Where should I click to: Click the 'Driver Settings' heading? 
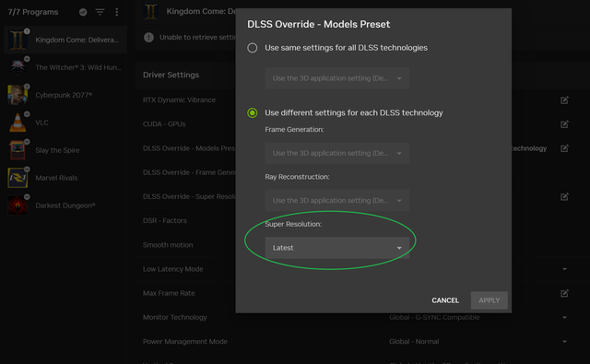pyautogui.click(x=171, y=75)
